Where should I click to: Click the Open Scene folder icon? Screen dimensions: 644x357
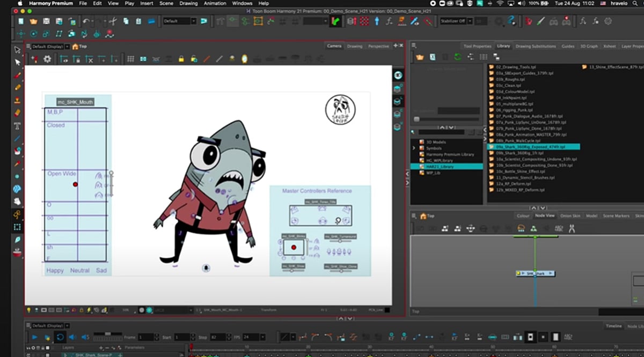(34, 21)
